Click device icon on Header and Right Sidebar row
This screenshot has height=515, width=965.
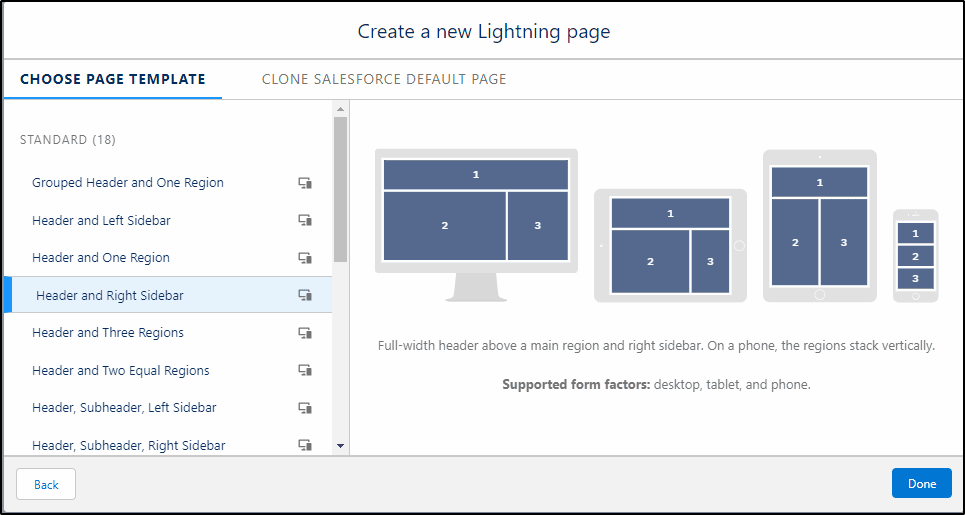click(305, 295)
